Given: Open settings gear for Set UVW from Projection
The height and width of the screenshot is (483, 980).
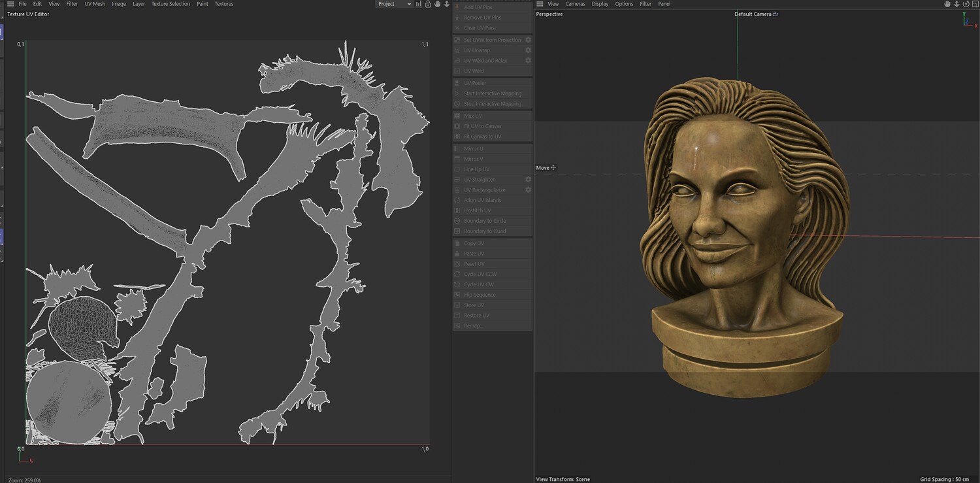Looking at the screenshot, I should [x=528, y=40].
